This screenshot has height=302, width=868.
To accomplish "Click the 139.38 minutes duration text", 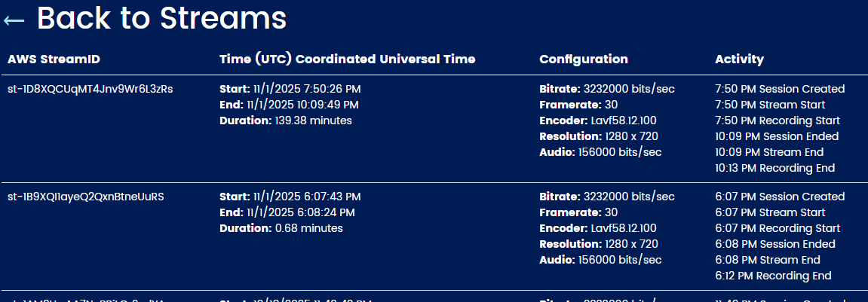I will pos(313,120).
